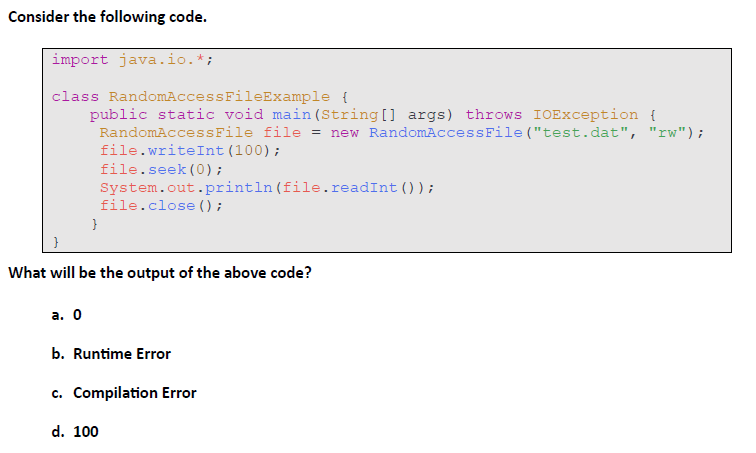Select answer option d, 100

click(x=74, y=431)
